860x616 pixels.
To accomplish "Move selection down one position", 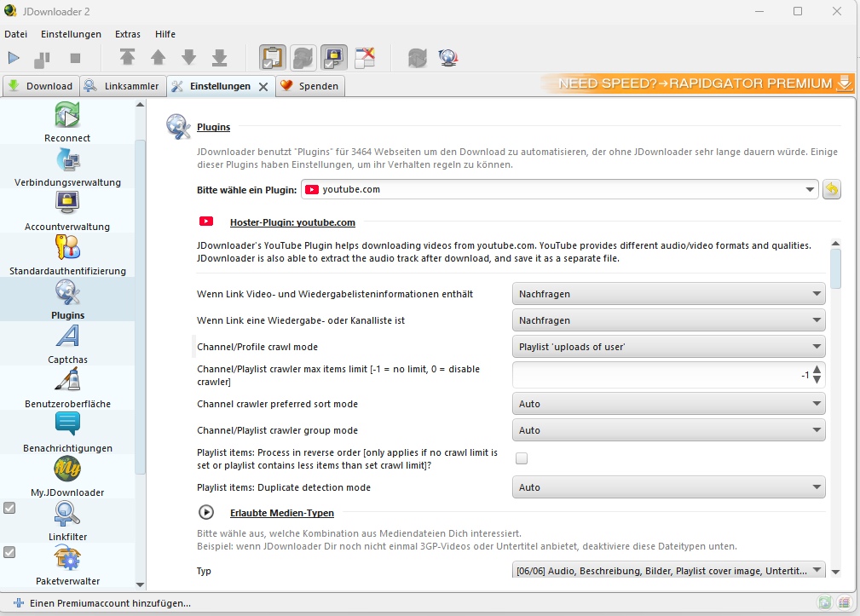I will tap(188, 58).
